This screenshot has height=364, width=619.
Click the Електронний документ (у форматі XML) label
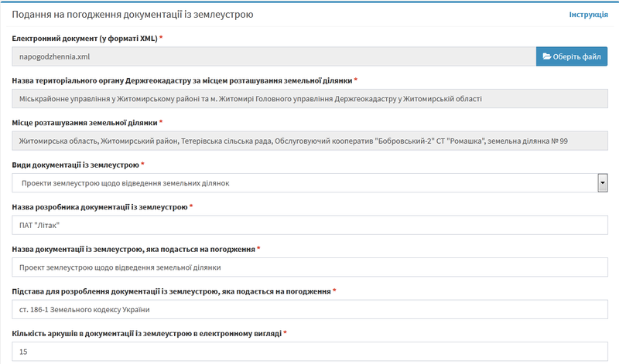pos(85,38)
